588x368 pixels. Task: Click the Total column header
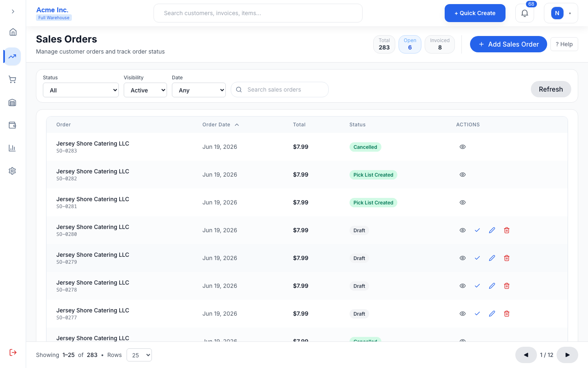(x=299, y=125)
